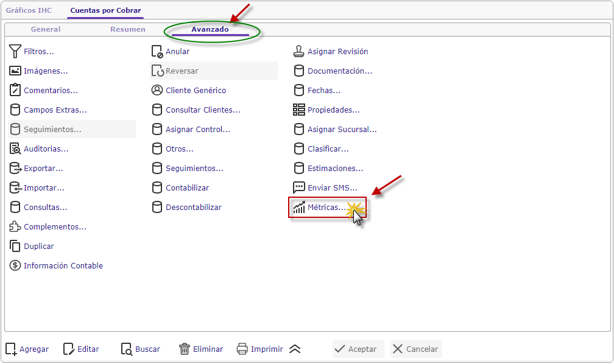Click the Fechas cylinder icon
The height and width of the screenshot is (364, 614).
[x=298, y=90]
